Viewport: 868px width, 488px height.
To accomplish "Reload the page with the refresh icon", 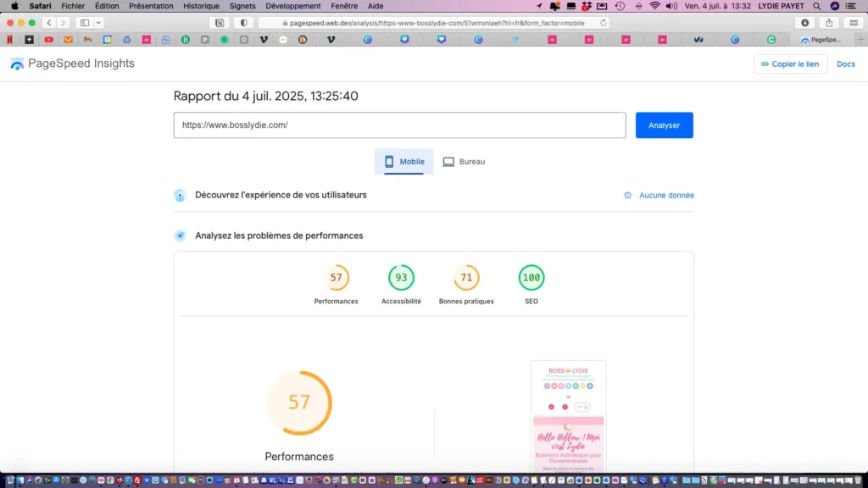I will pos(604,23).
